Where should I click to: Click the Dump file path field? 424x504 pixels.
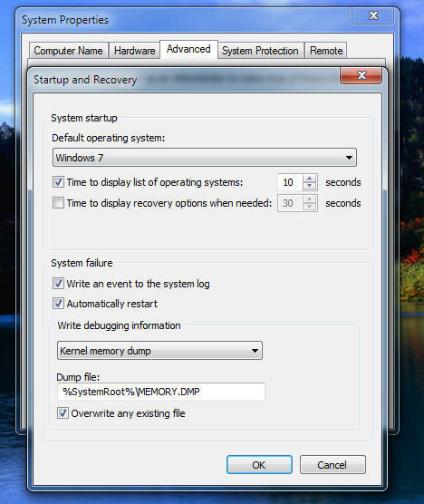tap(161, 392)
